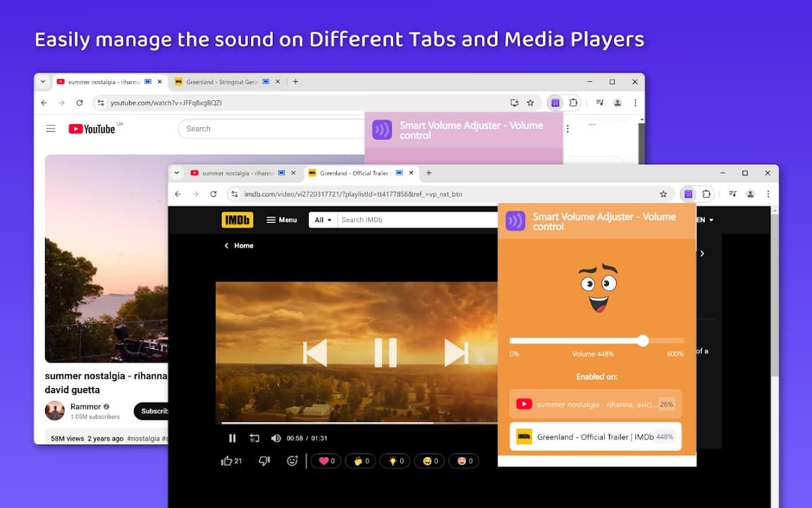Image resolution: width=812 pixels, height=508 pixels.
Task: Bookmark the YouTube page with star icon
Action: pyautogui.click(x=530, y=102)
